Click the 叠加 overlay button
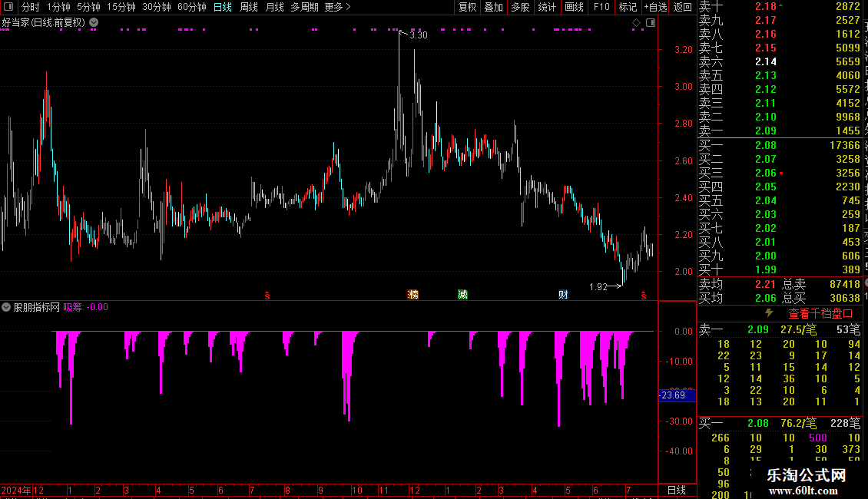 point(494,7)
